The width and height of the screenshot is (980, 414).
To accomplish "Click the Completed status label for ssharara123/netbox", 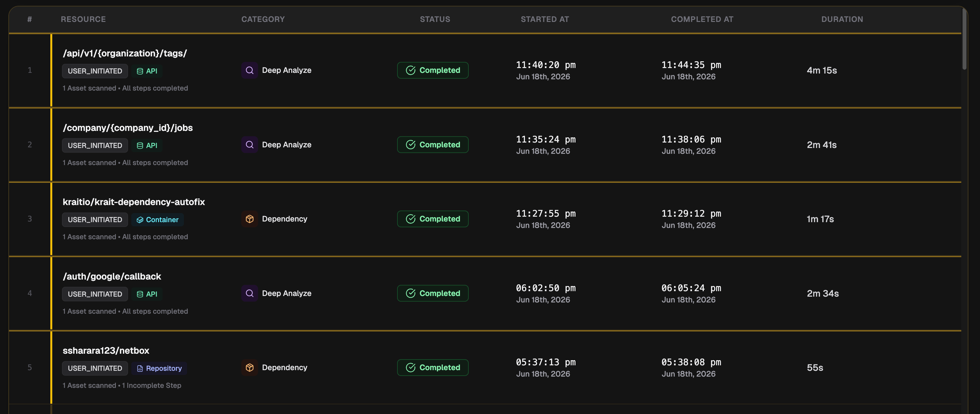I will (x=440, y=368).
